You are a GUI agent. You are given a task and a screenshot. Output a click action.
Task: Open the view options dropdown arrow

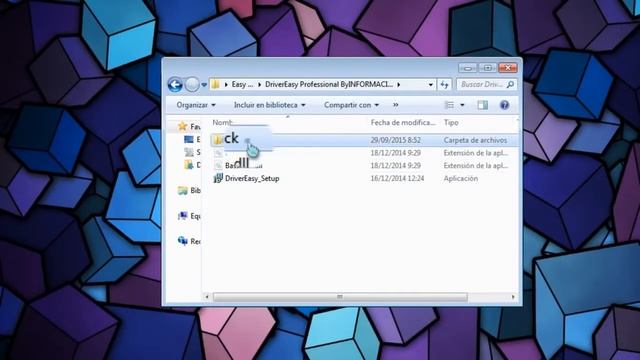tap(462, 105)
